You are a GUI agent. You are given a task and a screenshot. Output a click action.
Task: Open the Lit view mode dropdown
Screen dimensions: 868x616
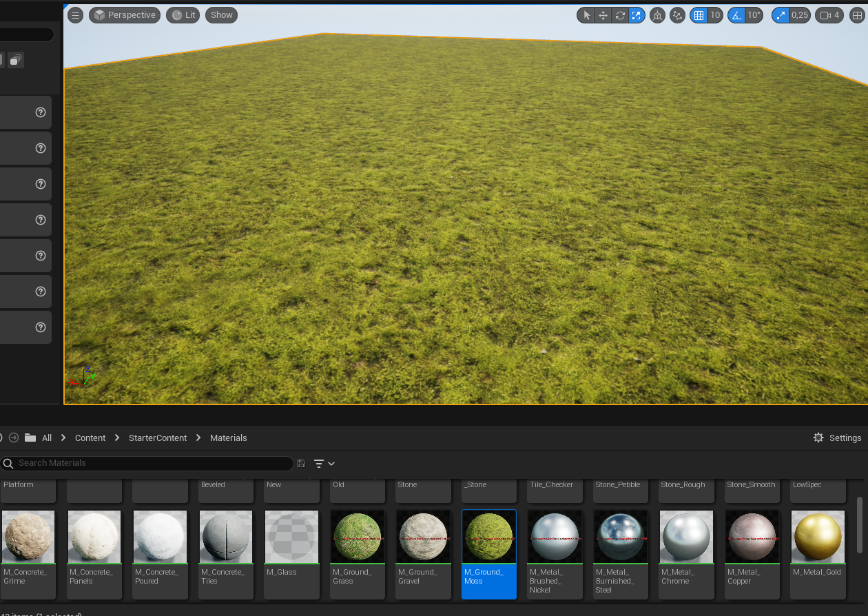point(183,15)
